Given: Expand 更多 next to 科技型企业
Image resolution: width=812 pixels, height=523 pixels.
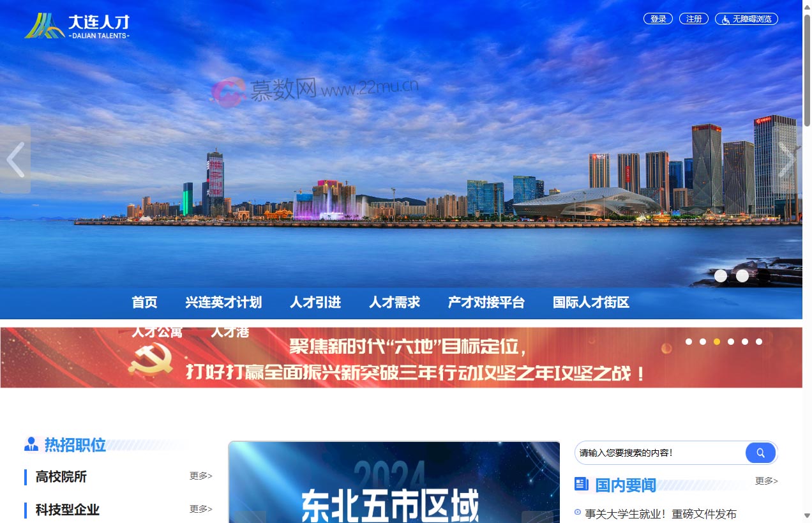Looking at the screenshot, I should pos(200,509).
